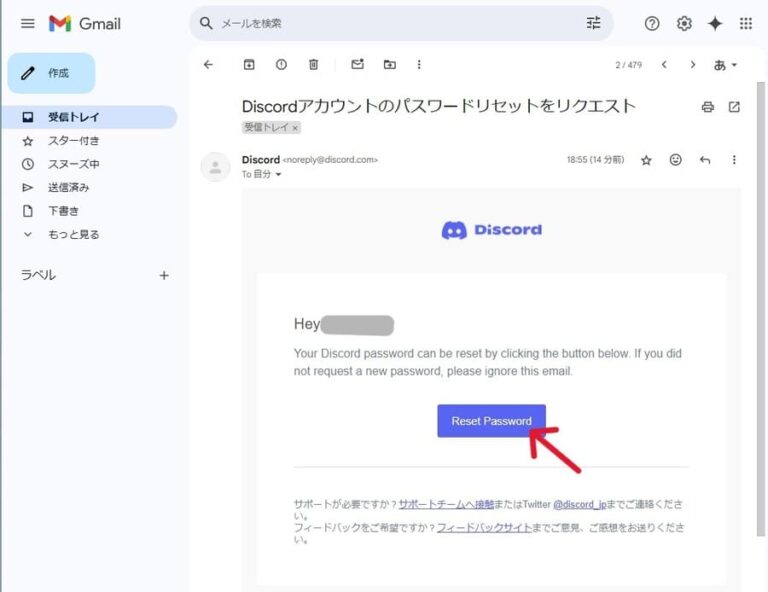Click the vertical scrollbar on the right
The height and width of the screenshot is (592, 768).
click(760, 308)
